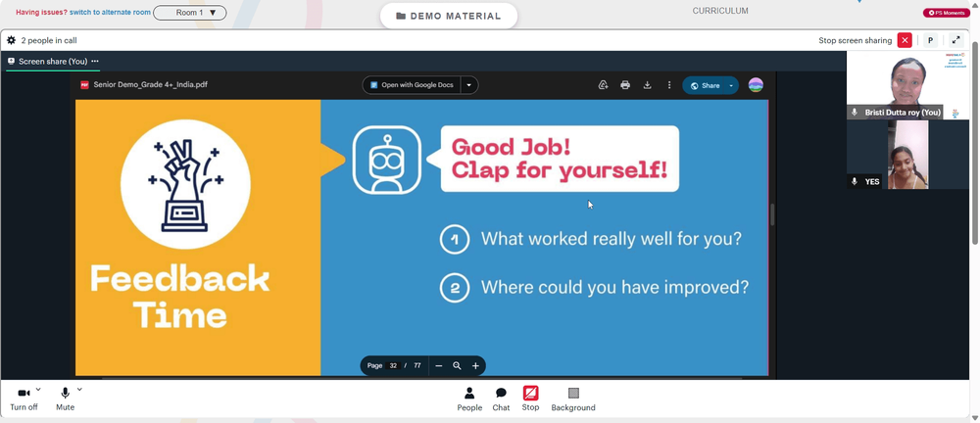
Task: Turn off the camera
Action: point(24,398)
